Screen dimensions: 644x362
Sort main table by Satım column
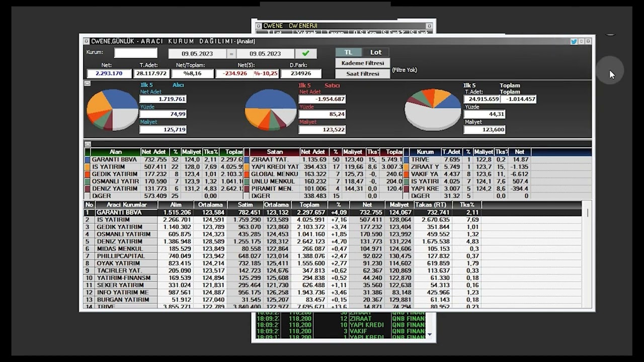tap(245, 205)
